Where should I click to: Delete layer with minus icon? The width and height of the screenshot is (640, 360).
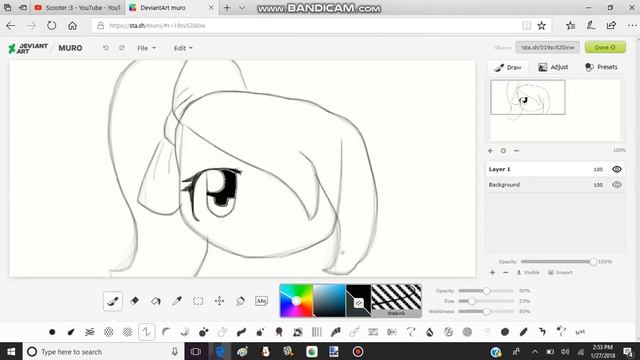(505, 272)
